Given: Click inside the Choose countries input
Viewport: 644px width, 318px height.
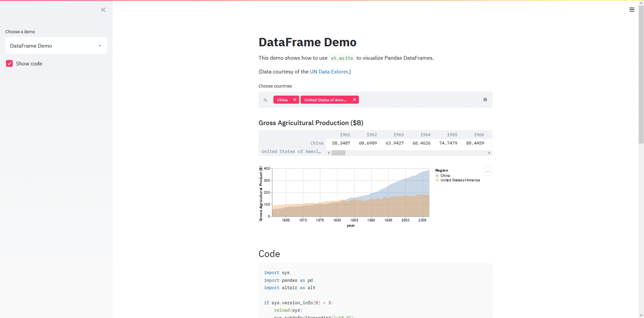Looking at the screenshot, I should (x=419, y=100).
